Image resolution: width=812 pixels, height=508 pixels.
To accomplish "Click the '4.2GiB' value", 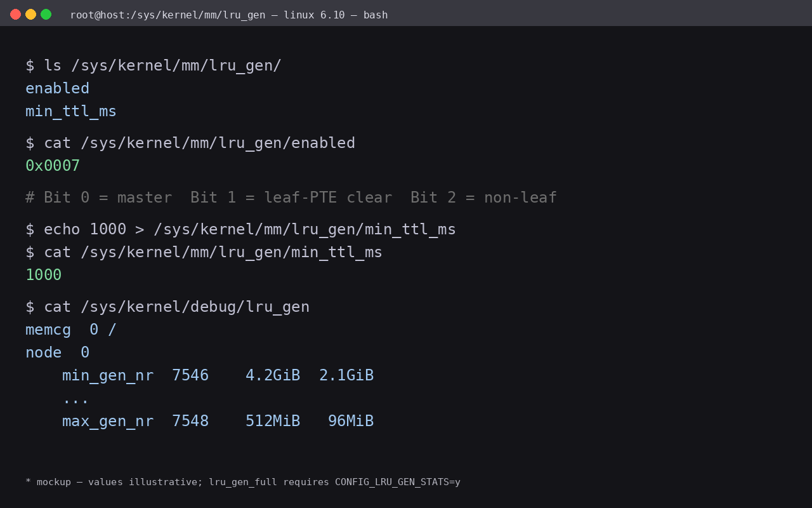I will tap(273, 375).
